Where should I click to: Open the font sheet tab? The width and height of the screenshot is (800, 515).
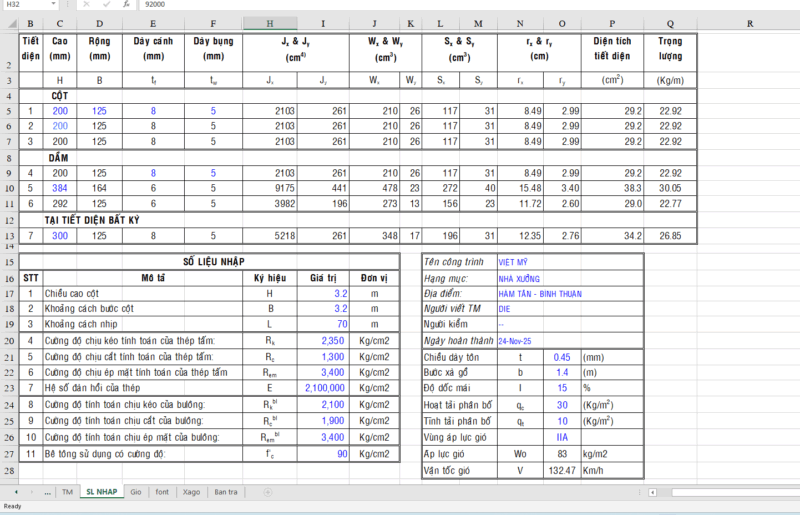tap(162, 492)
